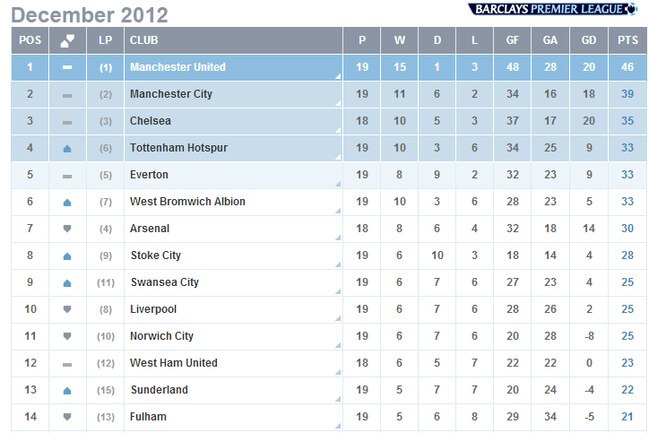Expand the Everton row details triangle

[x=338, y=184]
